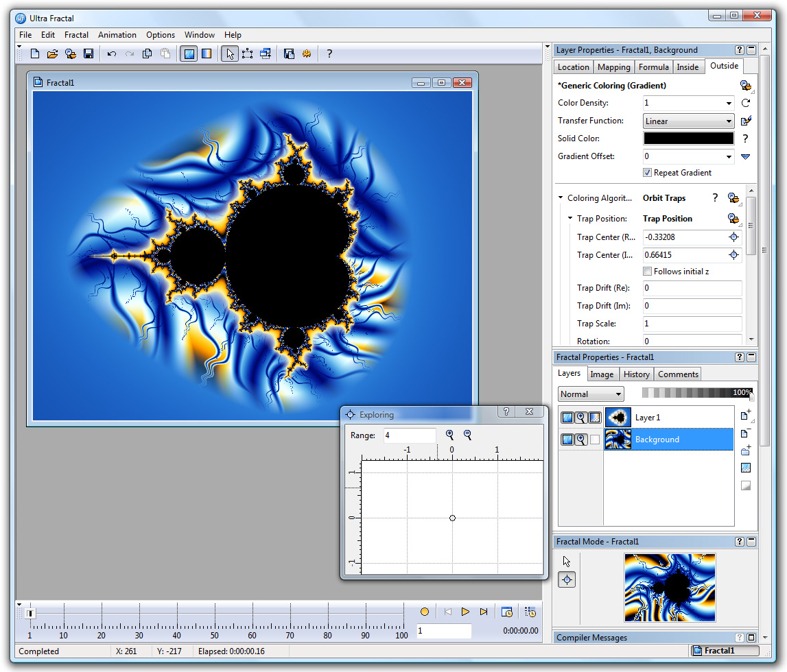787x672 pixels.
Task: Toggle the Repeat Gradient checkbox
Action: (x=648, y=173)
